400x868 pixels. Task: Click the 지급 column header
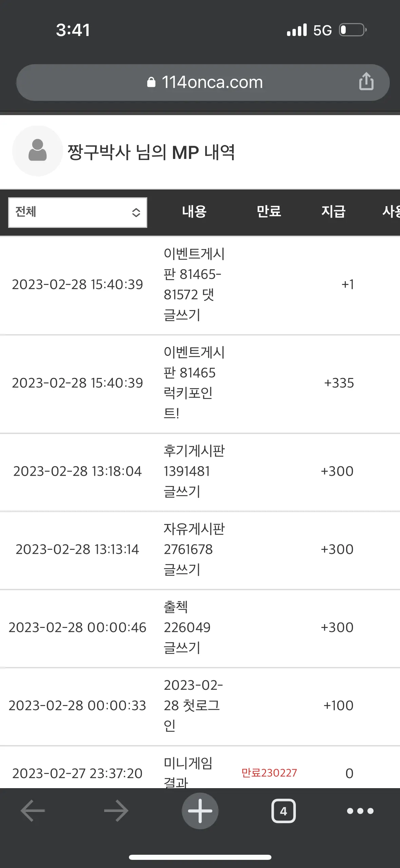click(x=333, y=212)
